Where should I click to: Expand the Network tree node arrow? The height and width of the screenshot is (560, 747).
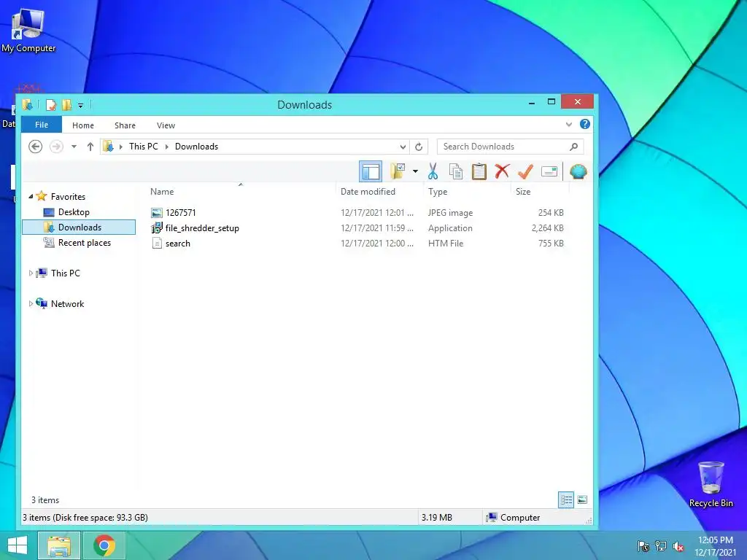[x=31, y=304]
